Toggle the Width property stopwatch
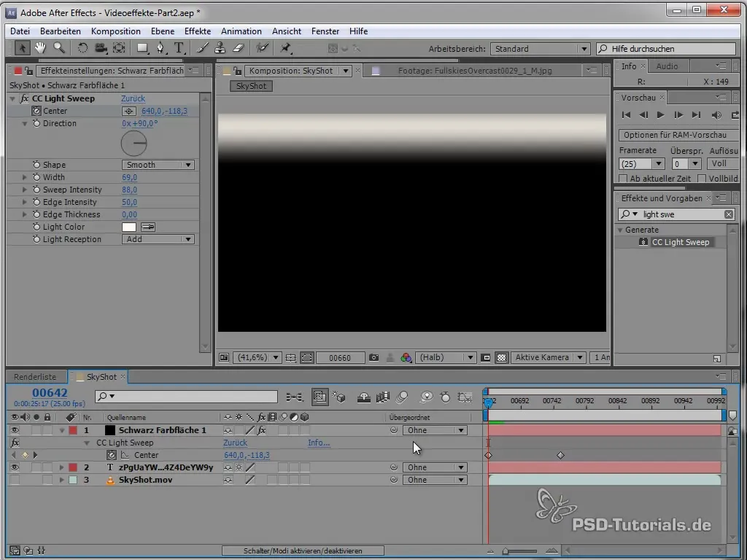Image resolution: width=747 pixels, height=560 pixels. (x=36, y=177)
